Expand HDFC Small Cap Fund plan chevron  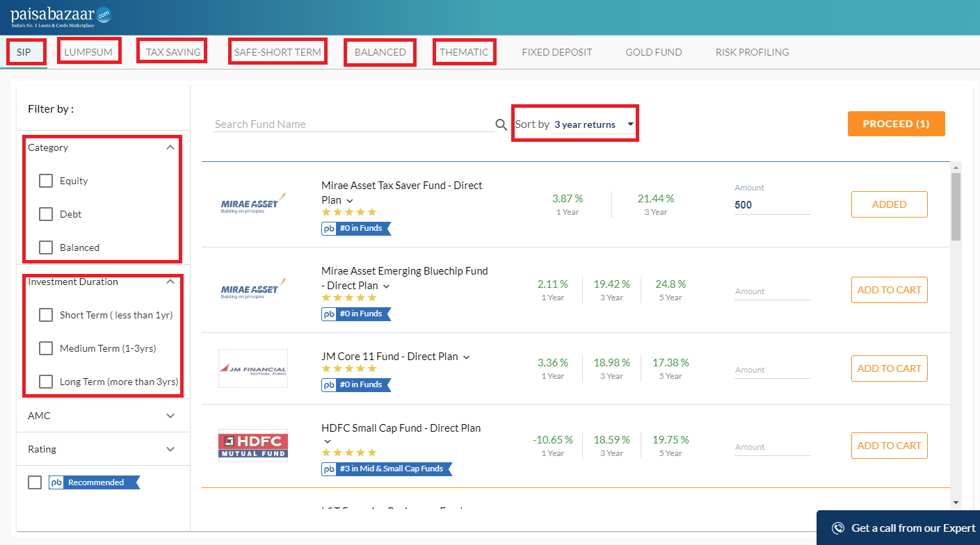coord(328,442)
